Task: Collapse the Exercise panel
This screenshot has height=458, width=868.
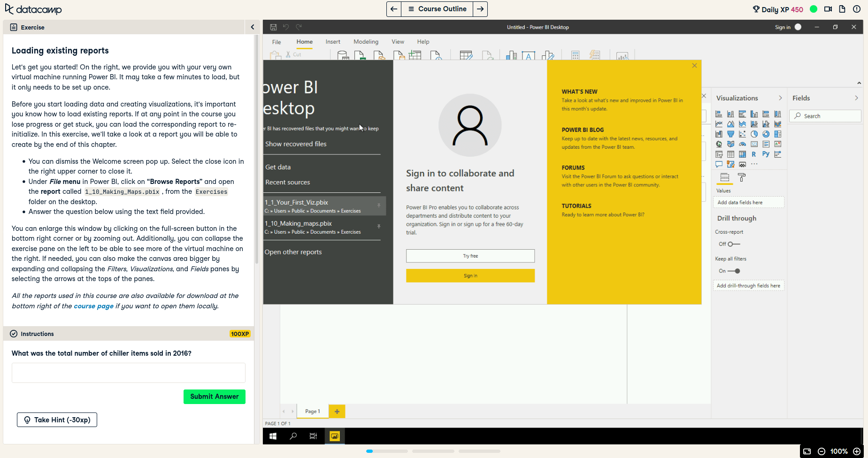Action: pos(252,27)
